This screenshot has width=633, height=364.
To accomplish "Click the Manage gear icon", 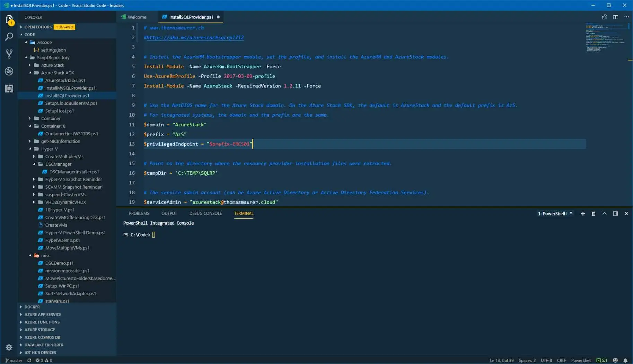I will click(9, 347).
